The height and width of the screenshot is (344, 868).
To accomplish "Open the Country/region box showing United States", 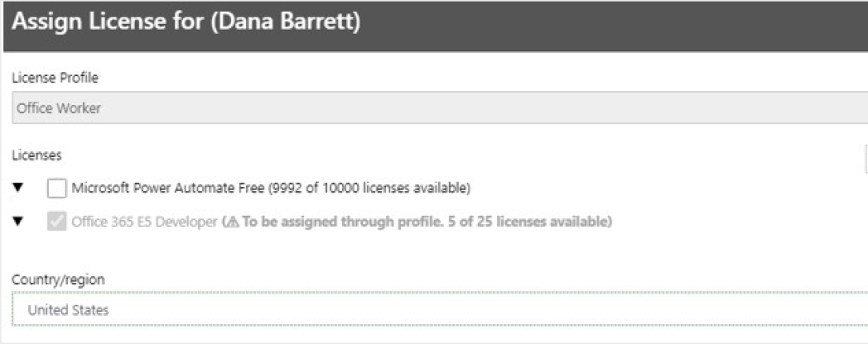I will [440, 310].
